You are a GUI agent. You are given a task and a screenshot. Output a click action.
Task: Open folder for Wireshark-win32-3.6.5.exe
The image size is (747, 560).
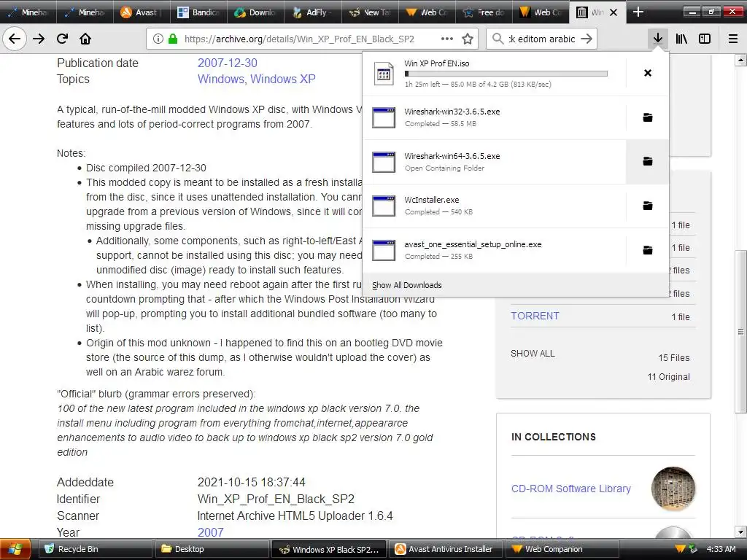point(648,117)
